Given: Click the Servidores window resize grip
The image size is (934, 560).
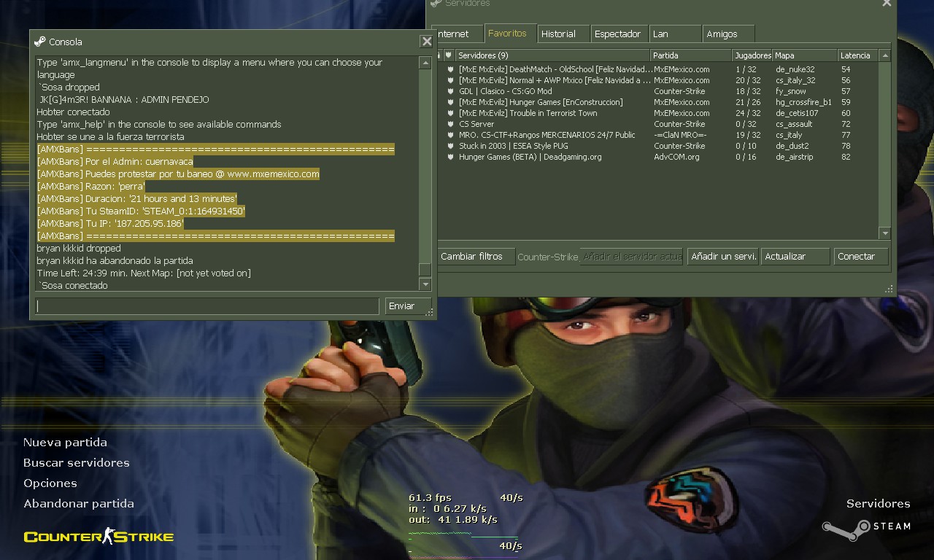Looking at the screenshot, I should [889, 289].
